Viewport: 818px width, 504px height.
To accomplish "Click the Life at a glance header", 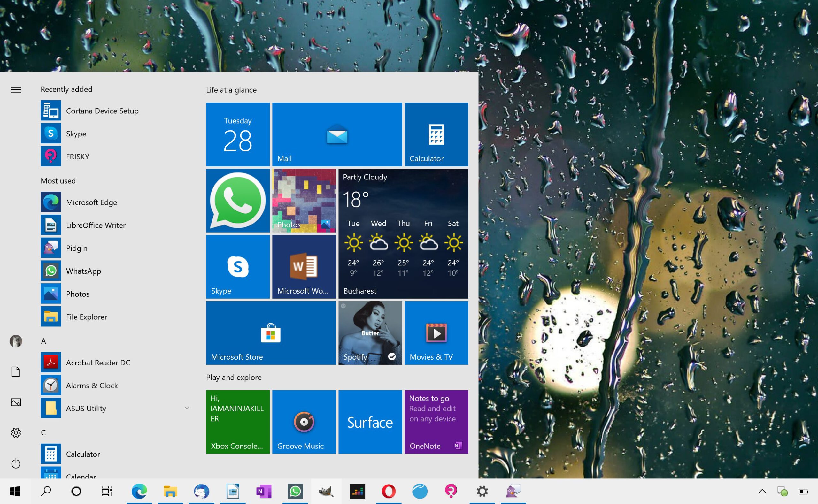I will [231, 90].
